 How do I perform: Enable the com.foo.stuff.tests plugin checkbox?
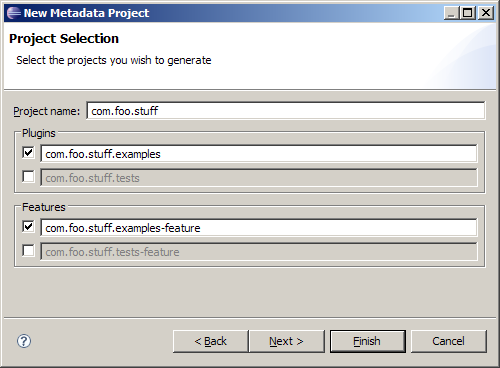point(28,177)
